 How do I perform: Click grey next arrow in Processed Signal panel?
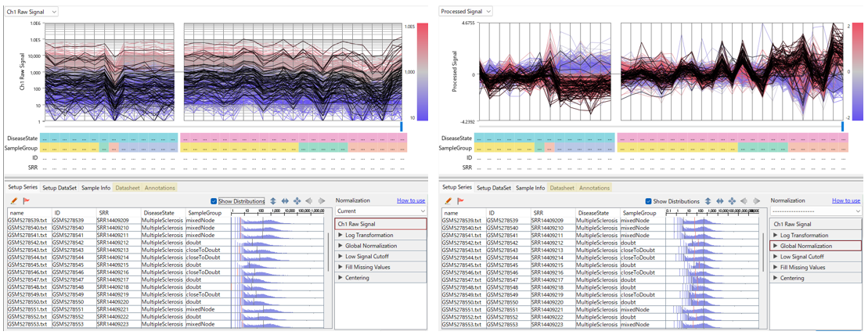tap(755, 201)
